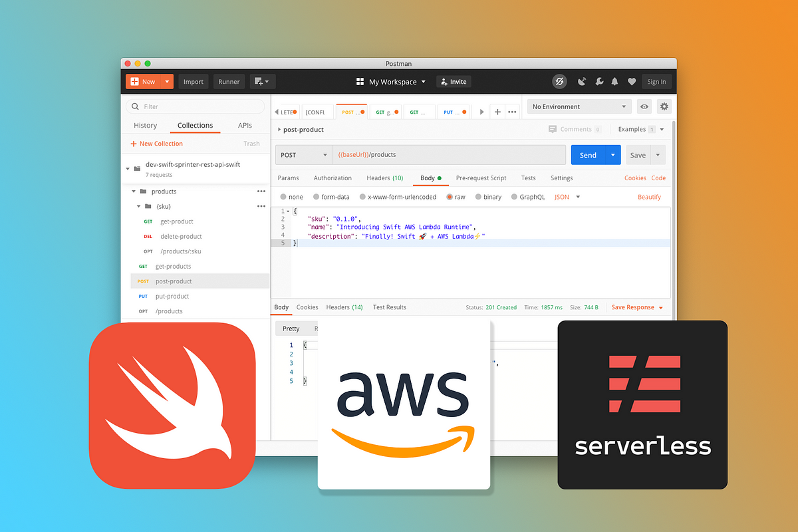Collapse the {sku} folder
Screen dimensions: 798x532
[x=138, y=206]
